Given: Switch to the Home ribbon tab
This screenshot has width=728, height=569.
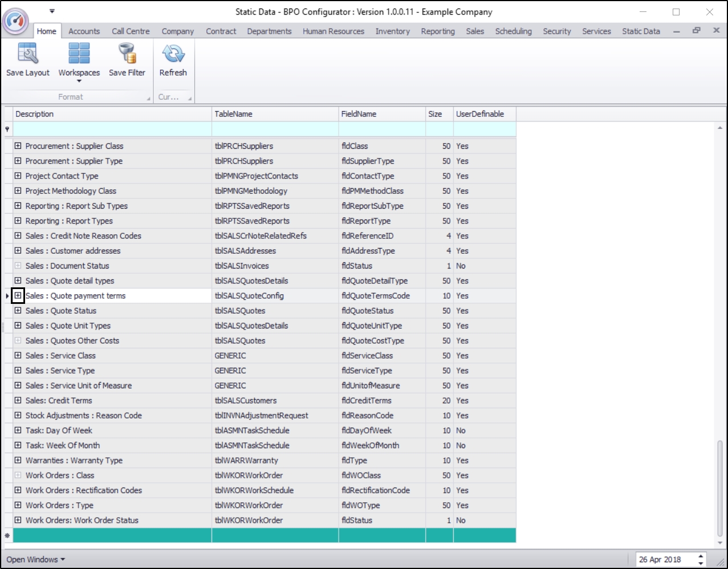Looking at the screenshot, I should coord(47,31).
